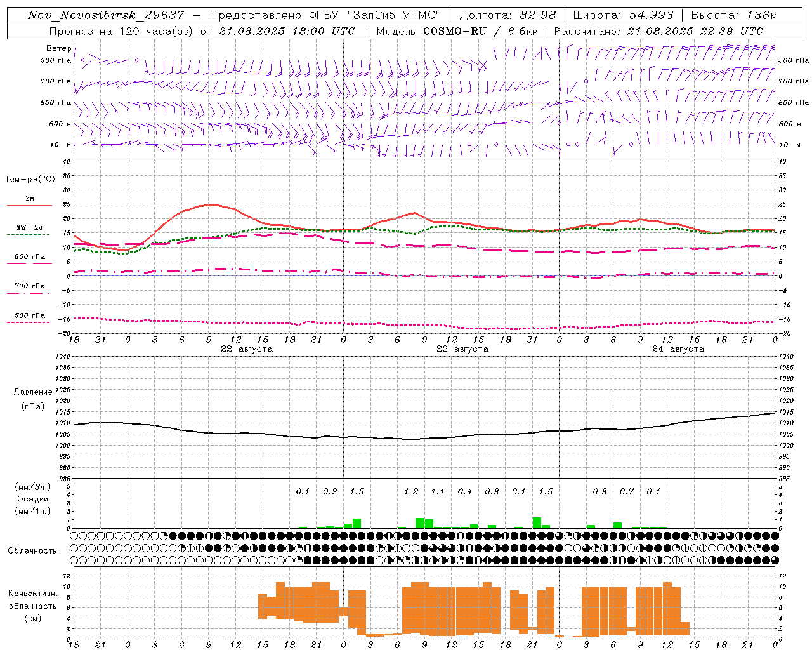Click the dotted pink line sample under '500 гПа' legend
The image size is (812, 650).
click(x=29, y=322)
